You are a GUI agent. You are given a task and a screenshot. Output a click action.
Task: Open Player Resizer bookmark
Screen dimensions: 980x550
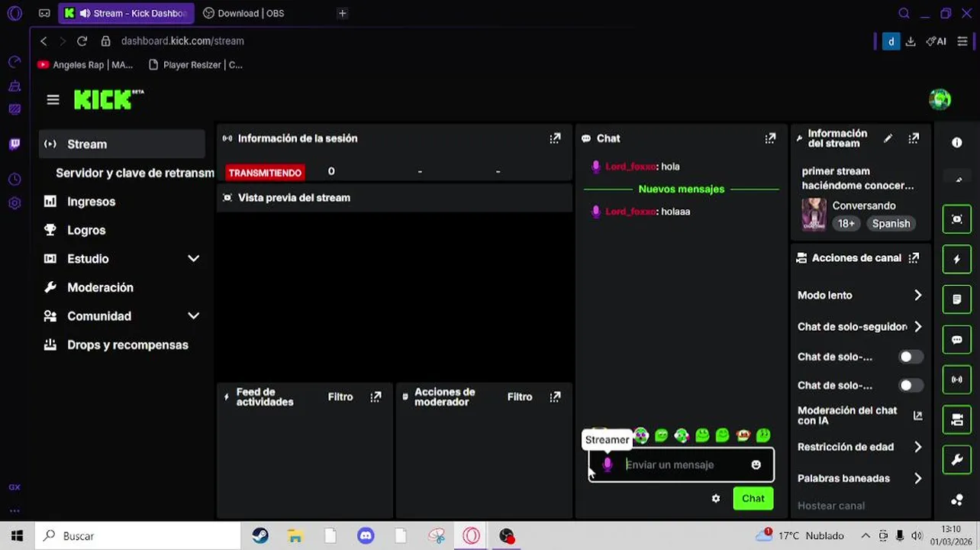click(x=195, y=65)
